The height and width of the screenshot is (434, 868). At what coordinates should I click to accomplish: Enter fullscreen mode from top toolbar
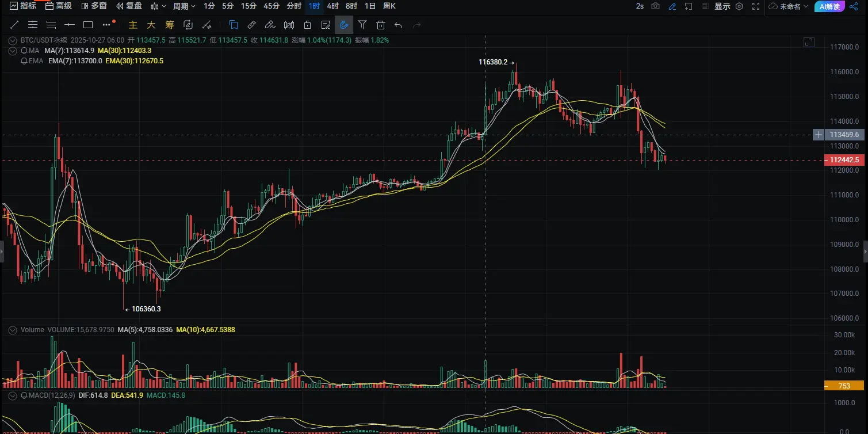click(756, 6)
